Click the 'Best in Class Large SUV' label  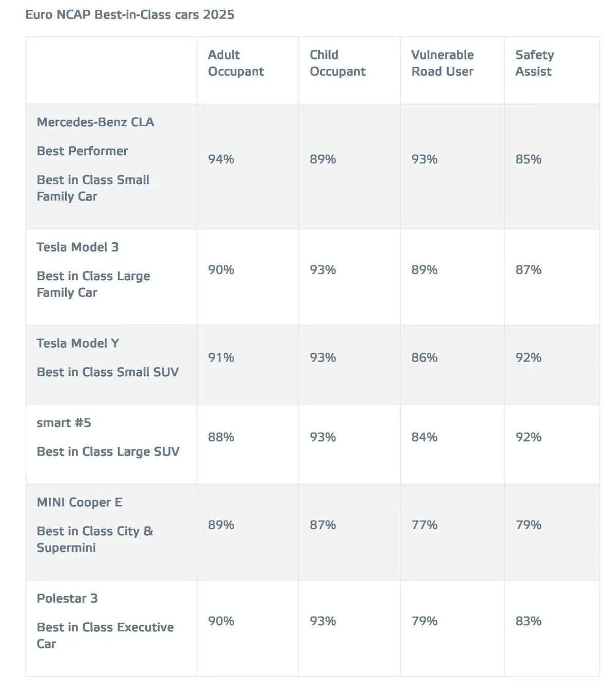108,452
